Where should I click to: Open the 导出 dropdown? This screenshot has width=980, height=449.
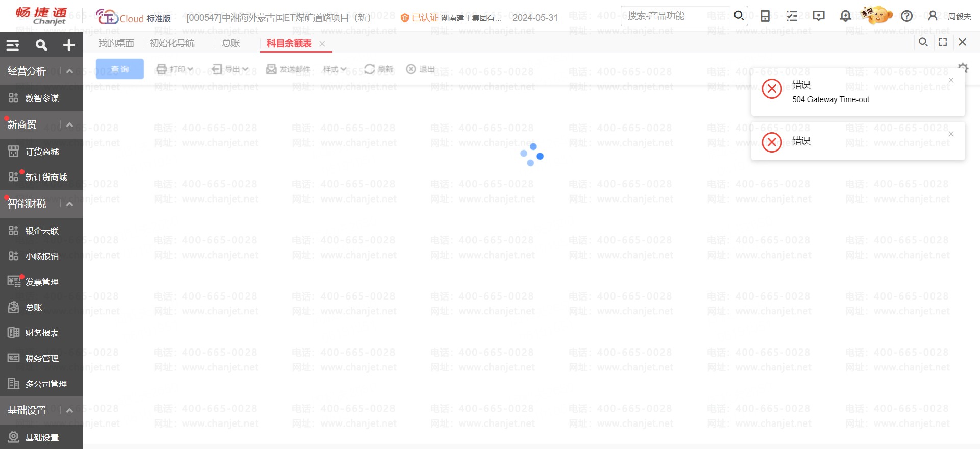230,69
